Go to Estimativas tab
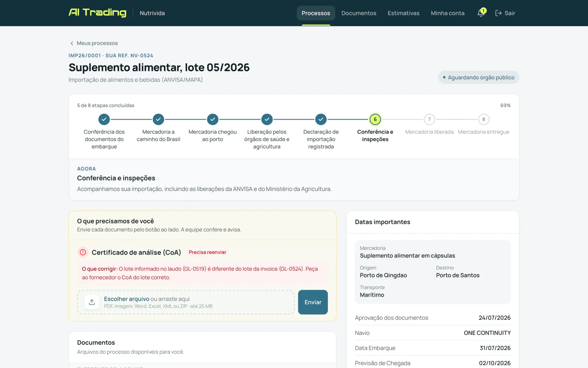Screen dimensions: 588x368 pos(404,13)
